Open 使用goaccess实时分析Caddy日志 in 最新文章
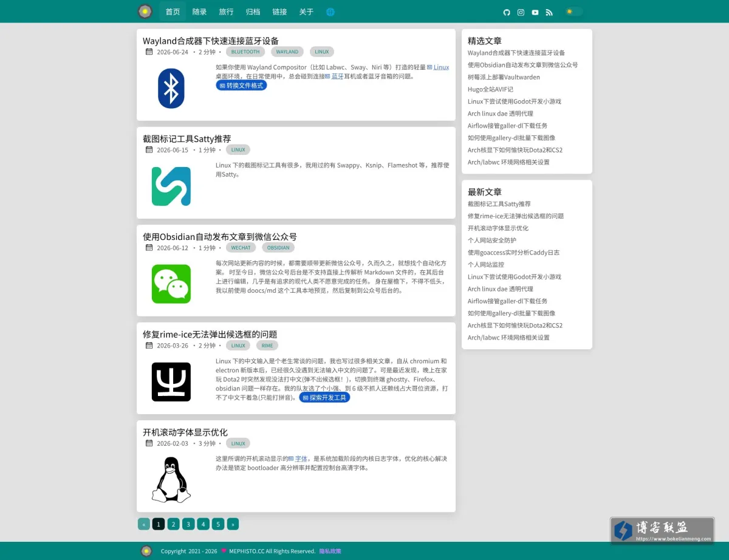This screenshot has width=729, height=560. (x=513, y=253)
